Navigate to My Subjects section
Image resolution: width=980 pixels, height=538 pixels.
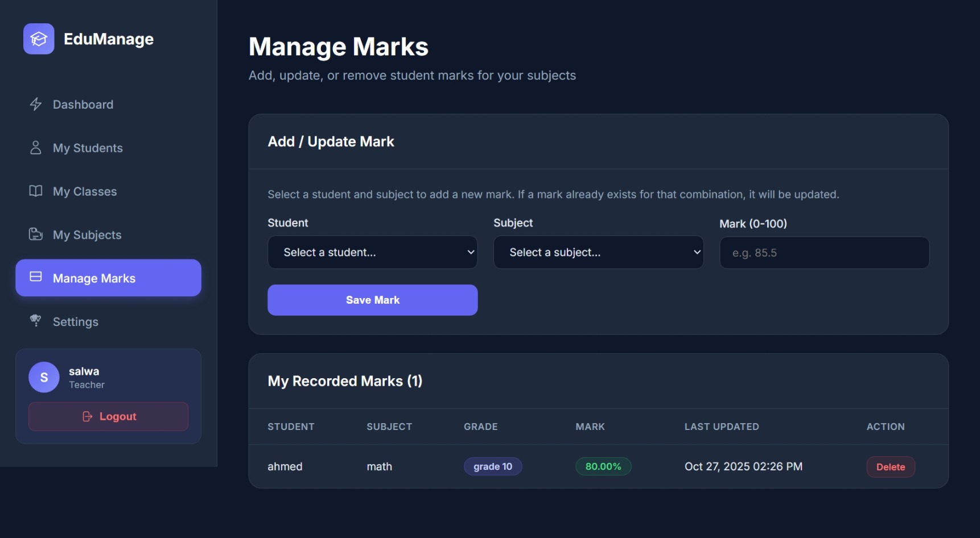click(x=87, y=235)
